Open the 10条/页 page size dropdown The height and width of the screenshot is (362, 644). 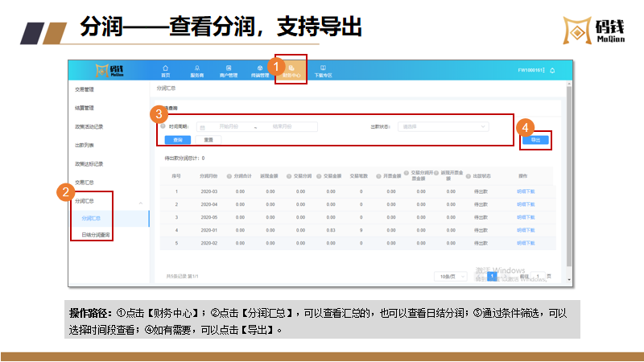click(452, 276)
